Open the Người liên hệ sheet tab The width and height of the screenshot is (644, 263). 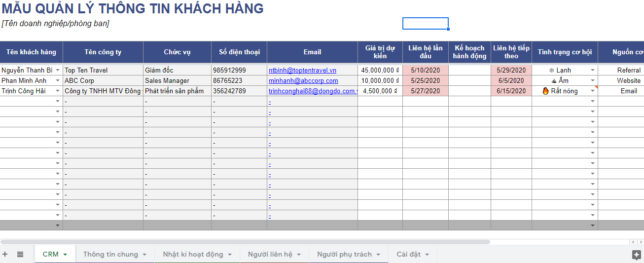(270, 254)
